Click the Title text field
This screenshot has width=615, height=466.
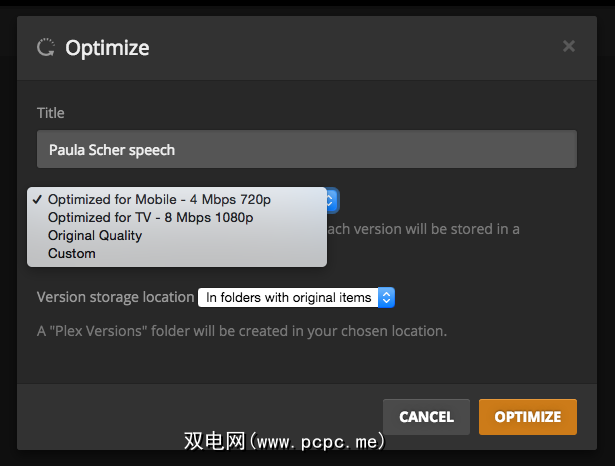coord(306,149)
